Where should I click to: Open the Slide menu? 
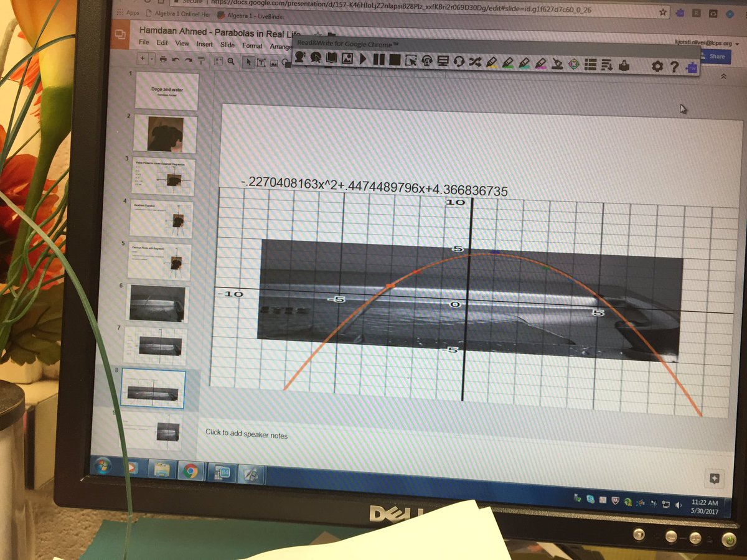pyautogui.click(x=227, y=45)
